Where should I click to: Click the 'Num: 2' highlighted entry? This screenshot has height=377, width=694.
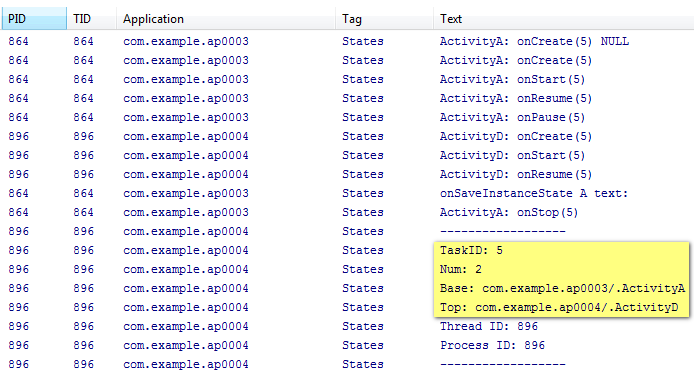click(x=460, y=269)
